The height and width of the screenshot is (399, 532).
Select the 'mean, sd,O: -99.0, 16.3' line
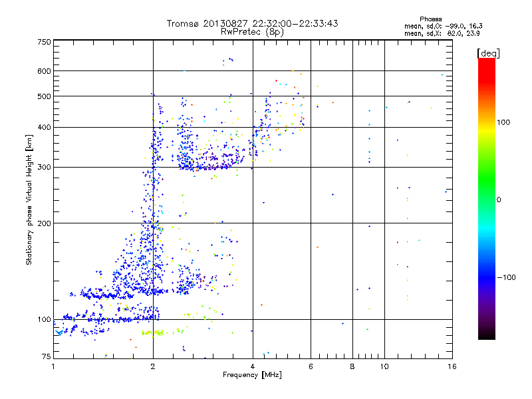444,26
